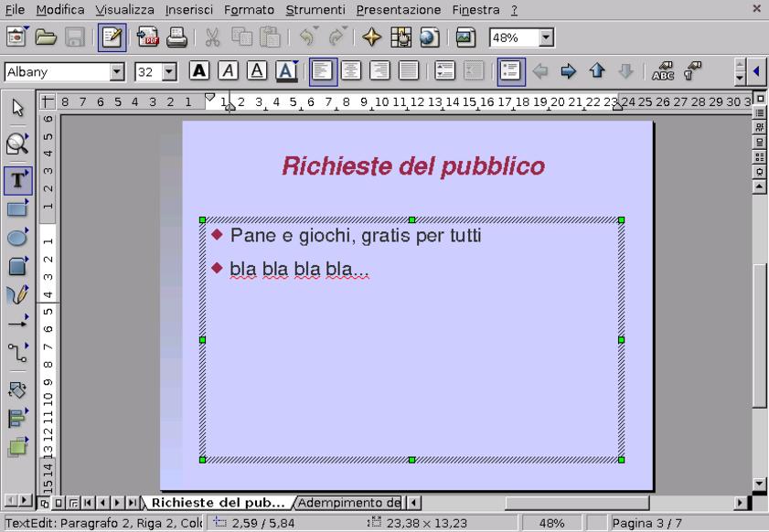Open the font size 32 dropdown
Viewport: 769px width, 532px height.
pos(169,71)
